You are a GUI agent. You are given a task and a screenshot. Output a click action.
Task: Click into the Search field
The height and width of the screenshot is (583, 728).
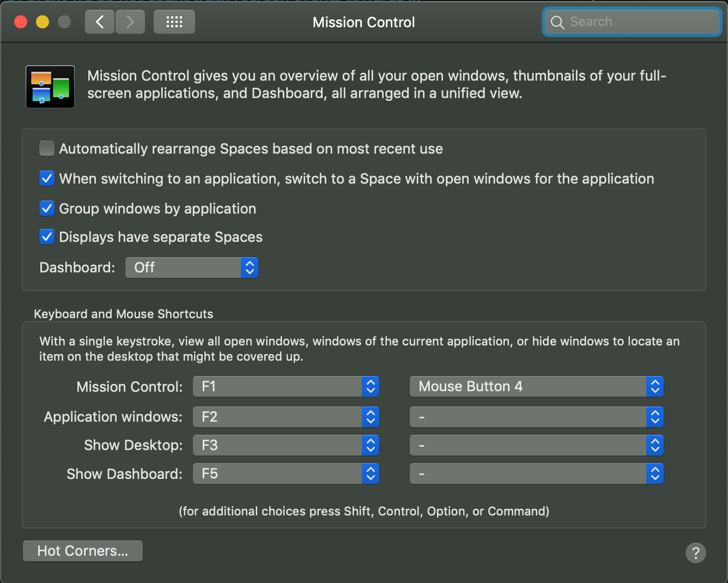point(632,22)
